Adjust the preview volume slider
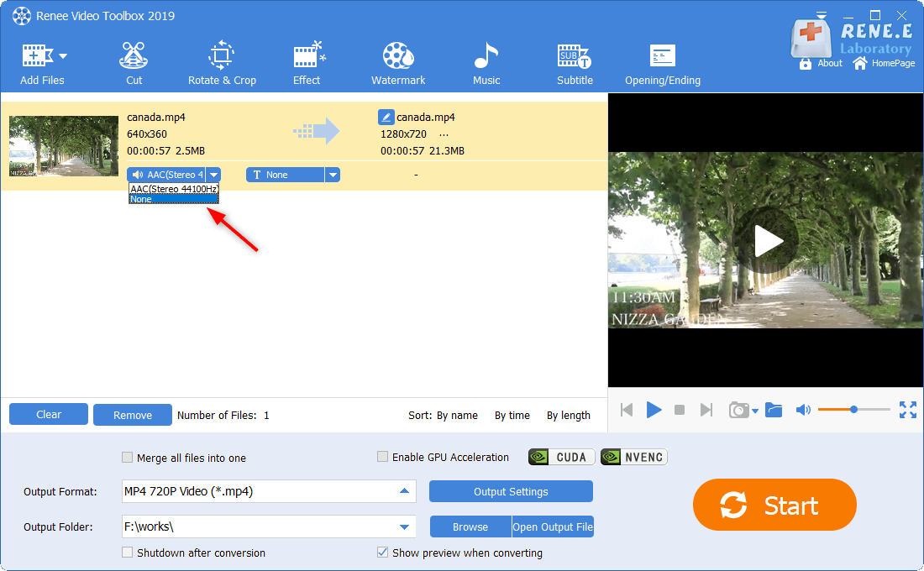 (x=854, y=409)
